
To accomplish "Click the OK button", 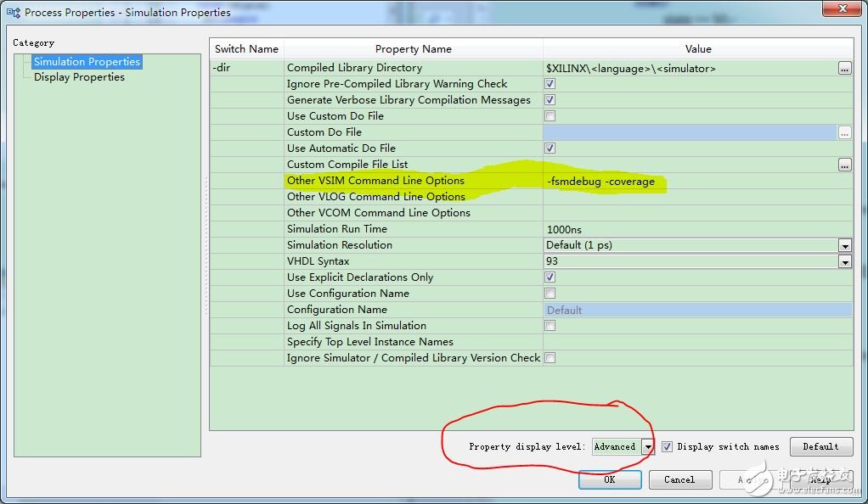I will 609,479.
